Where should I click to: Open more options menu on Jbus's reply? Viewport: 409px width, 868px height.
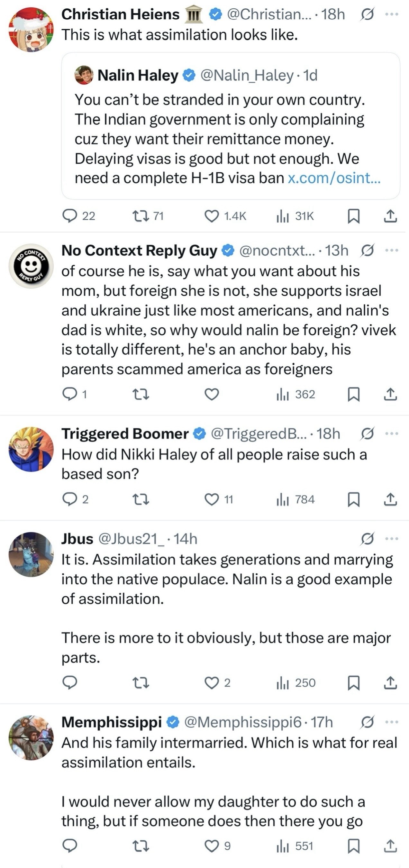coord(392,539)
